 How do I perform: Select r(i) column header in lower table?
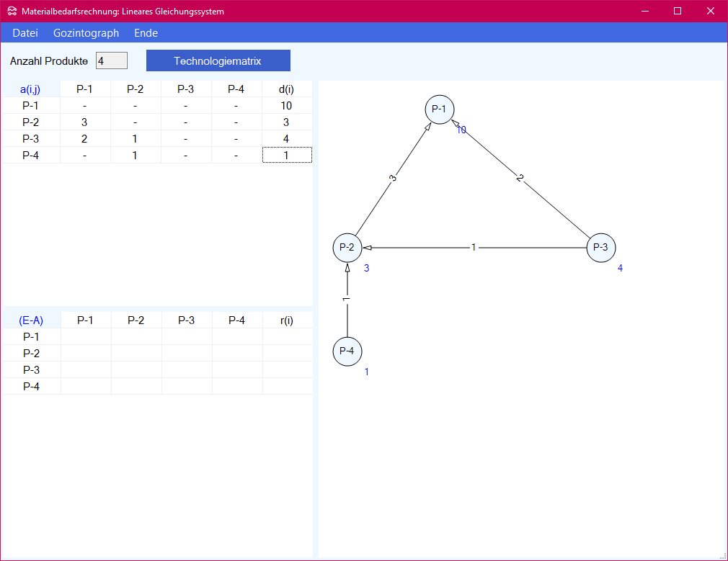point(287,320)
